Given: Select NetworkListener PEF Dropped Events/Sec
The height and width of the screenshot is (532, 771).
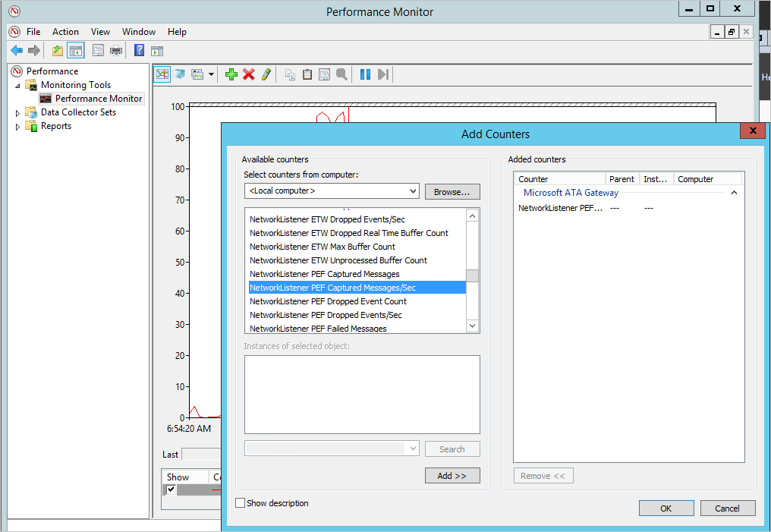Looking at the screenshot, I should (x=357, y=315).
